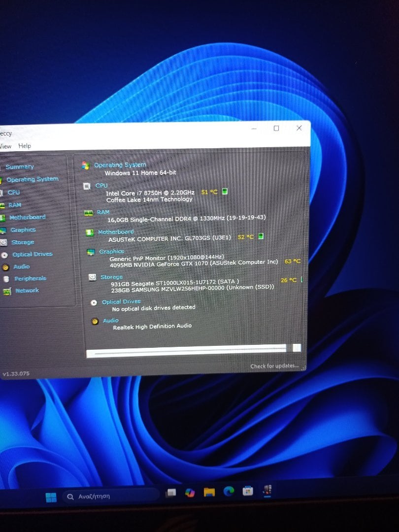
Task: Click the Motherboard icon in summary pane
Action: pyautogui.click(x=90, y=233)
